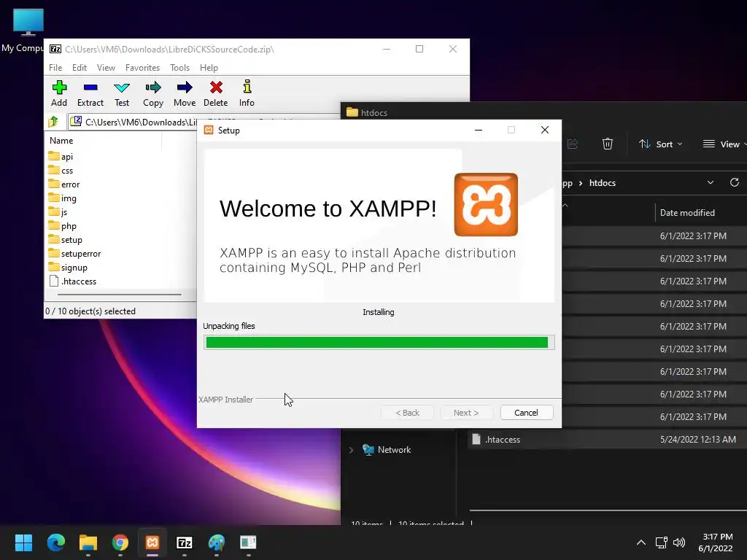Select the signup folder in 7-Zip
Screen dimensions: 747x560
click(68, 267)
